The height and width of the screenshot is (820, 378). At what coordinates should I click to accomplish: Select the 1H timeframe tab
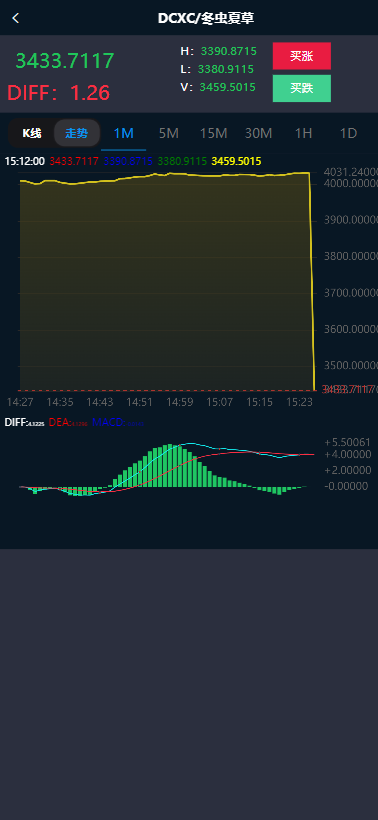[x=303, y=133]
